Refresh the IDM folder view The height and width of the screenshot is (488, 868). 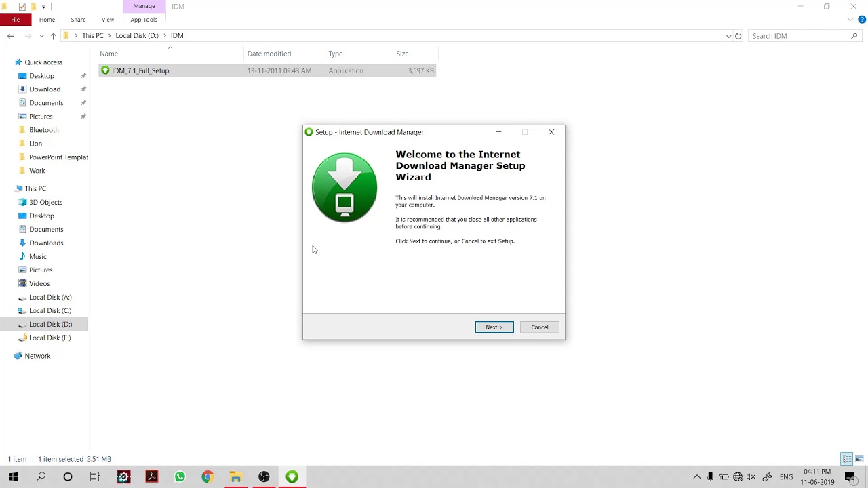click(x=738, y=36)
